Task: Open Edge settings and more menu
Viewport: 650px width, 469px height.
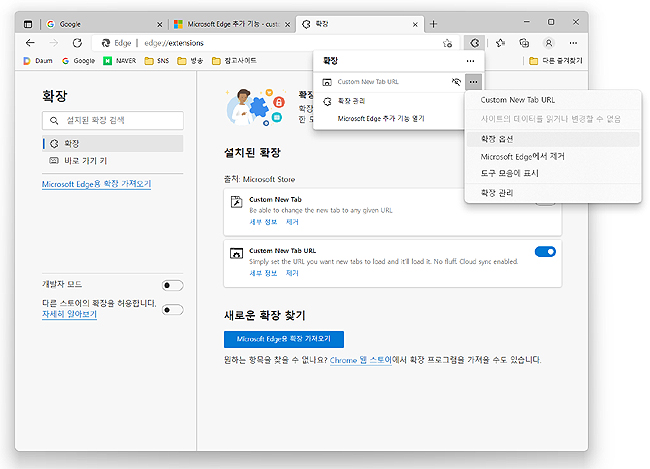Action: click(573, 43)
